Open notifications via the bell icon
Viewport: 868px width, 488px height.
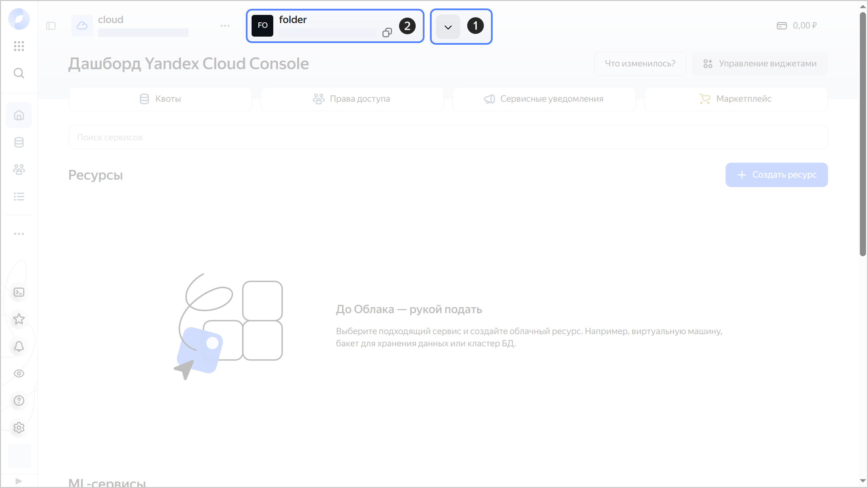[x=19, y=346]
